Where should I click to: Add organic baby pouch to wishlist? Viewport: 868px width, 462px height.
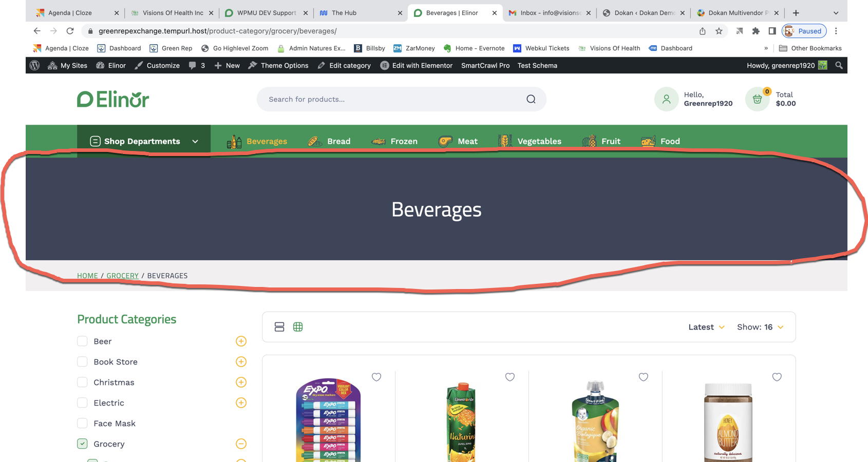click(x=644, y=377)
